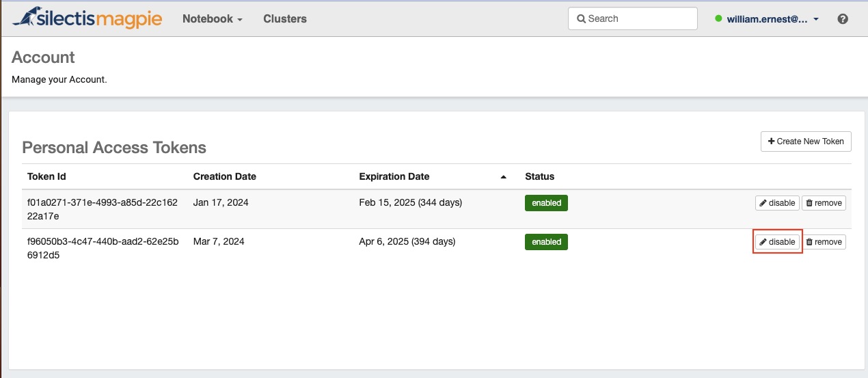Sort by the Token Id column header
Viewport: 868px width, 378px height.
click(x=46, y=176)
